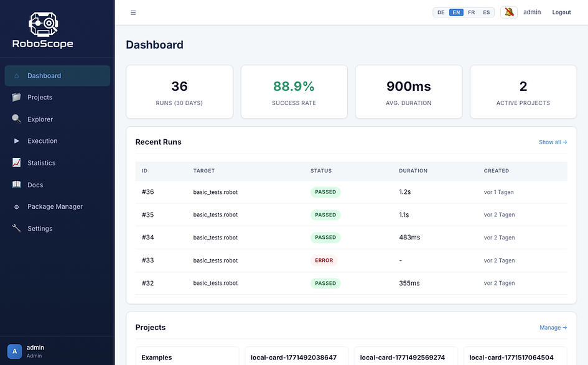Screen dimensions: 588x365
Task: Click the CREATED column header
Action: (497, 171)
